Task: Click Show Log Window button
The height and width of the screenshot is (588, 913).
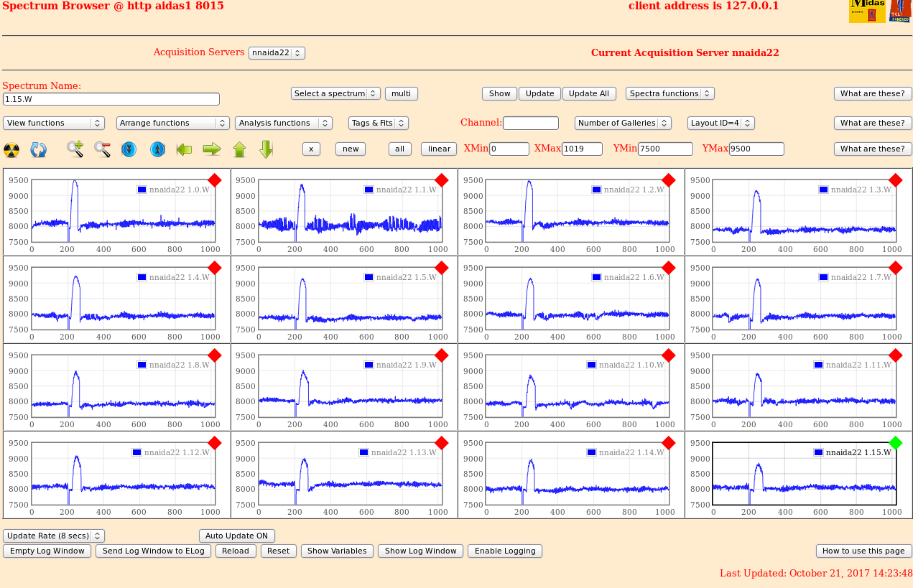Action: [421, 551]
